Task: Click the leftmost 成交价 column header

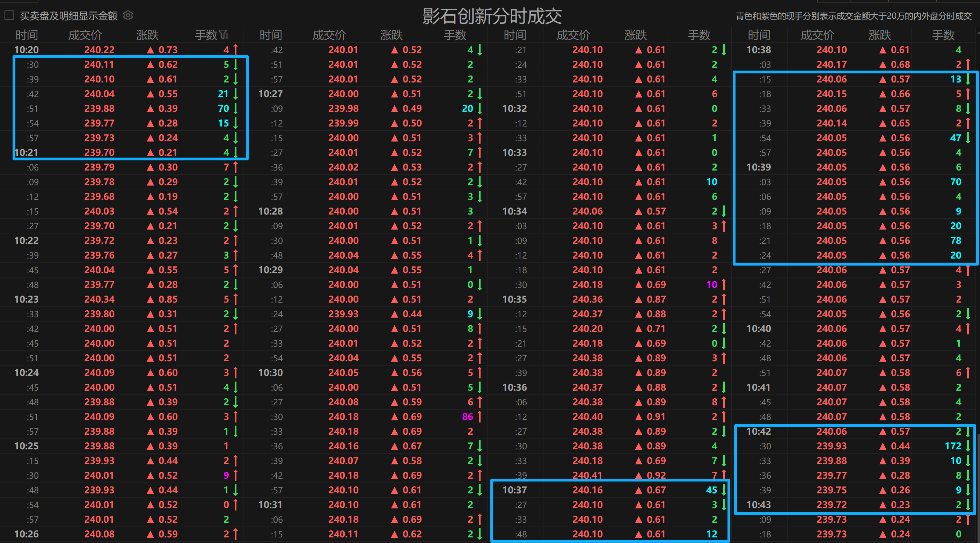Action: click(x=85, y=35)
